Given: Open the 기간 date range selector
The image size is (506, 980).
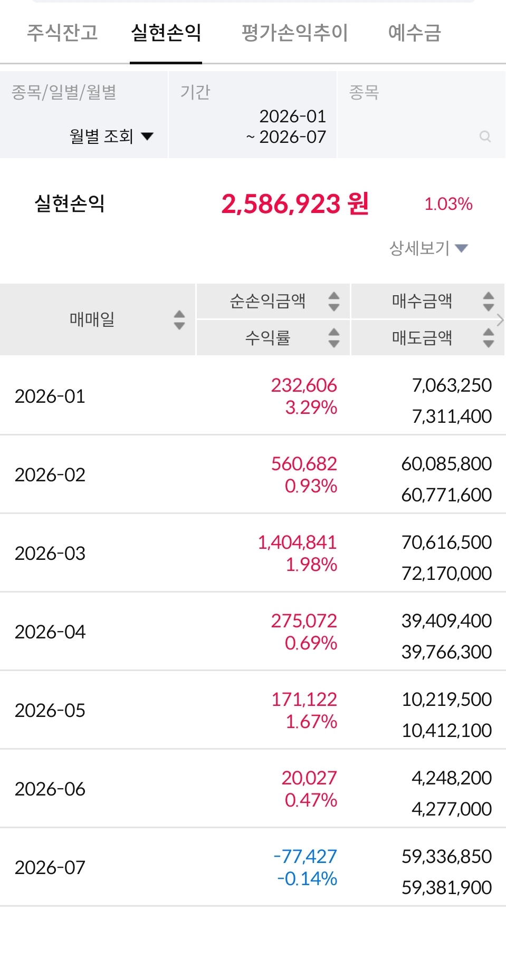Looking at the screenshot, I should tap(252, 114).
